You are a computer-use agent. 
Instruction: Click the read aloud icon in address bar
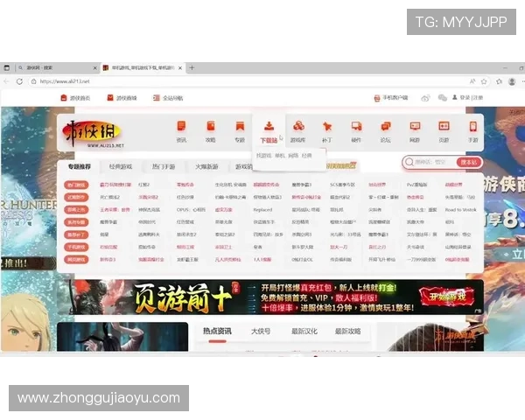tap(472, 81)
